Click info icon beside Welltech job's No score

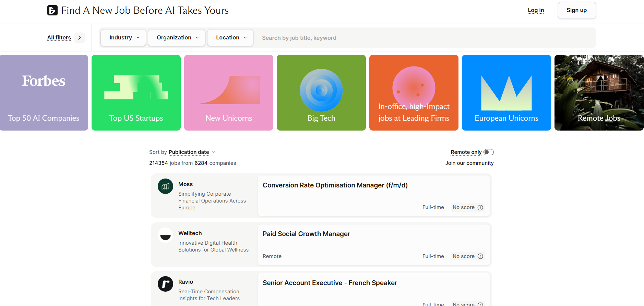[480, 256]
